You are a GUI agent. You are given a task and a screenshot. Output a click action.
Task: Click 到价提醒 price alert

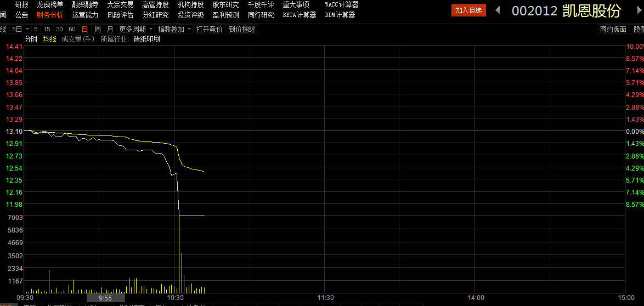242,29
